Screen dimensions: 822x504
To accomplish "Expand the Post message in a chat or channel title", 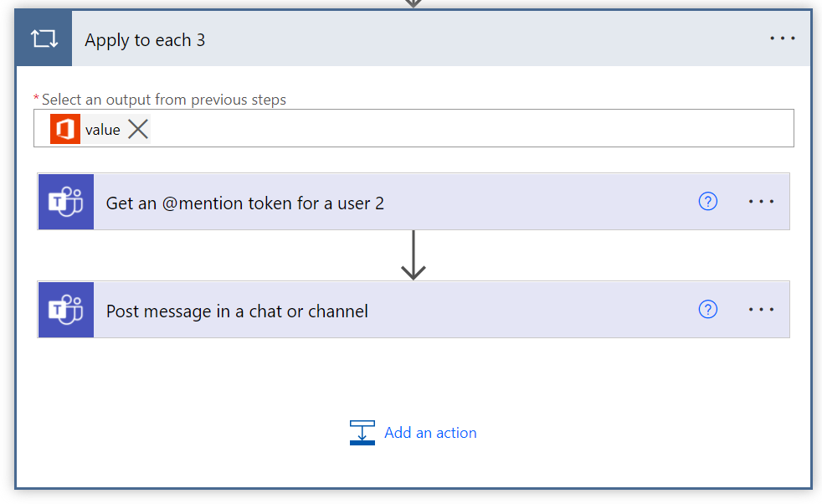I will tap(237, 311).
